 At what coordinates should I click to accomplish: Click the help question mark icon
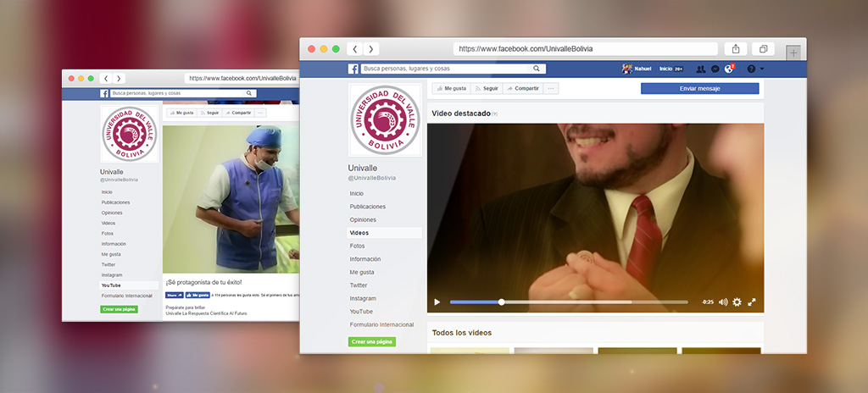[750, 69]
